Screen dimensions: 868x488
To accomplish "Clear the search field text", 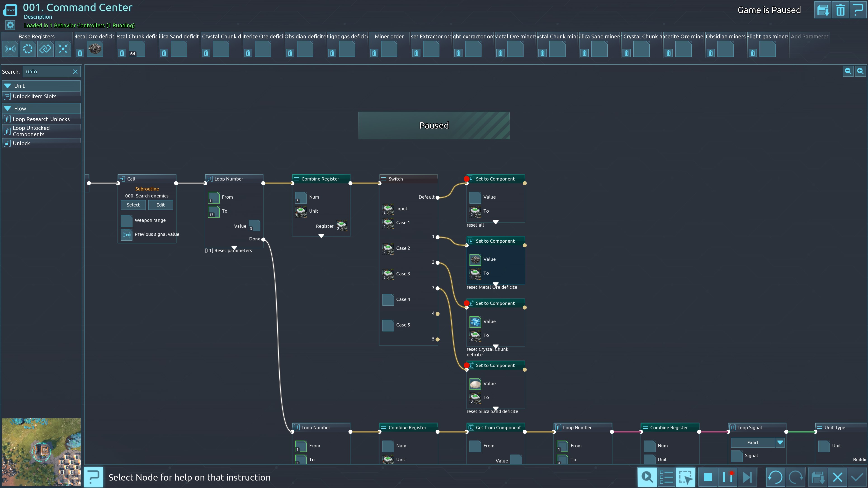I will (75, 71).
